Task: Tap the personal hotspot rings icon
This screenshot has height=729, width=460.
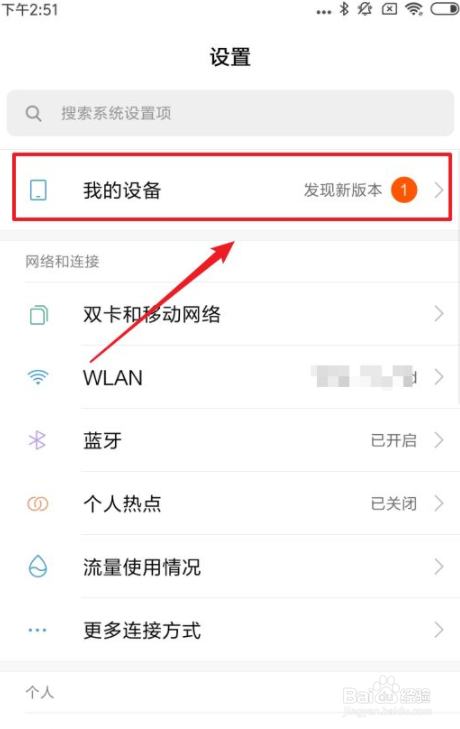Action: point(38,504)
